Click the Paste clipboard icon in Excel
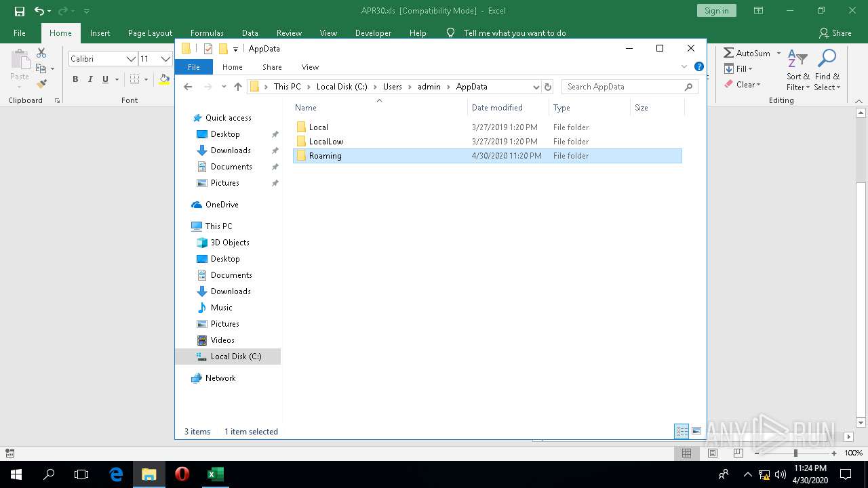The width and height of the screenshot is (868, 488). (x=19, y=60)
